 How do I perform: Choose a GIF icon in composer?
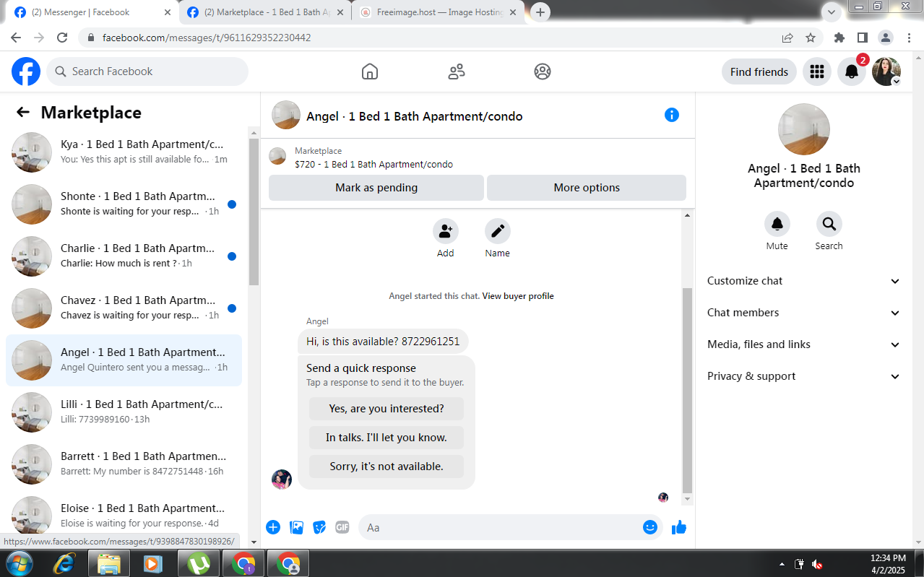coord(342,527)
